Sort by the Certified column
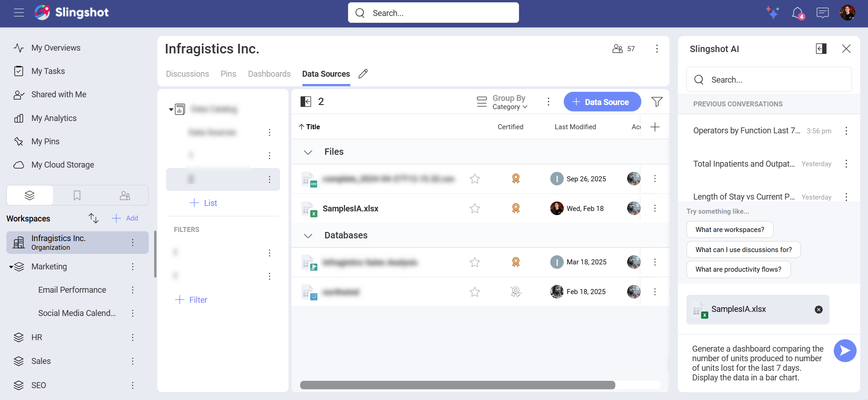The image size is (868, 400). tap(510, 127)
